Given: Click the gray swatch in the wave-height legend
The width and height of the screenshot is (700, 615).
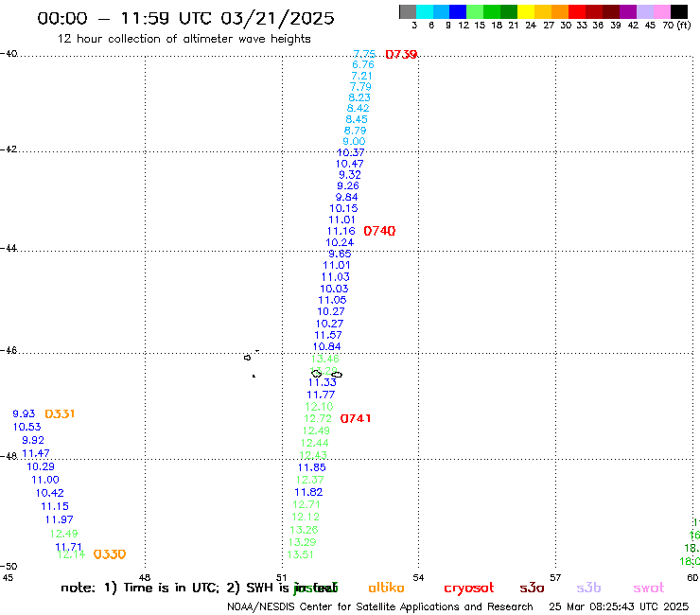Looking at the screenshot, I should 408,11.
